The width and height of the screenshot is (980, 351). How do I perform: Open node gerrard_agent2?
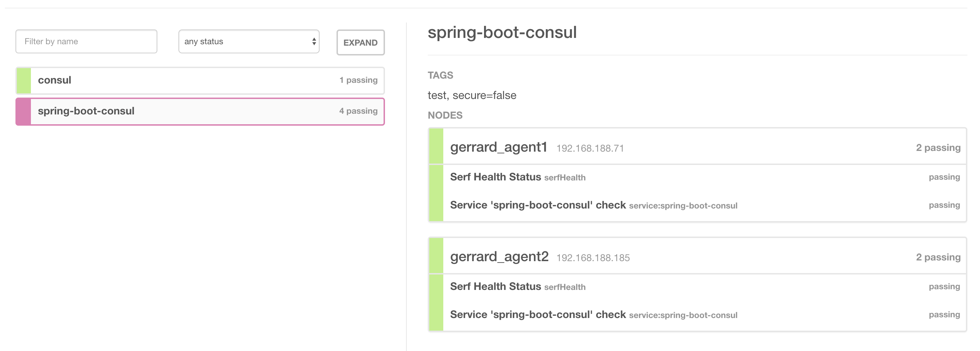click(x=499, y=257)
